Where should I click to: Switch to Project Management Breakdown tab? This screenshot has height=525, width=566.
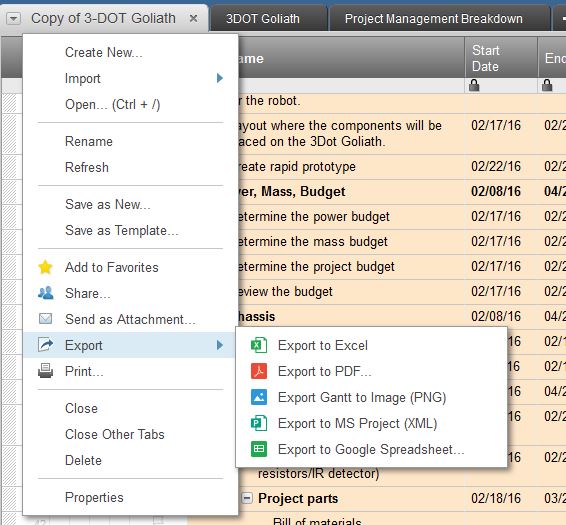tap(434, 19)
